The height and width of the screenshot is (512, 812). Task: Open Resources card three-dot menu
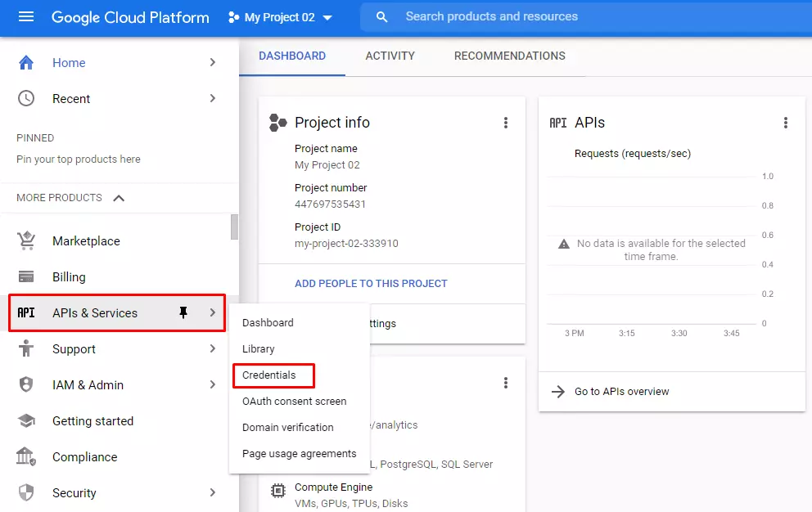[506, 383]
